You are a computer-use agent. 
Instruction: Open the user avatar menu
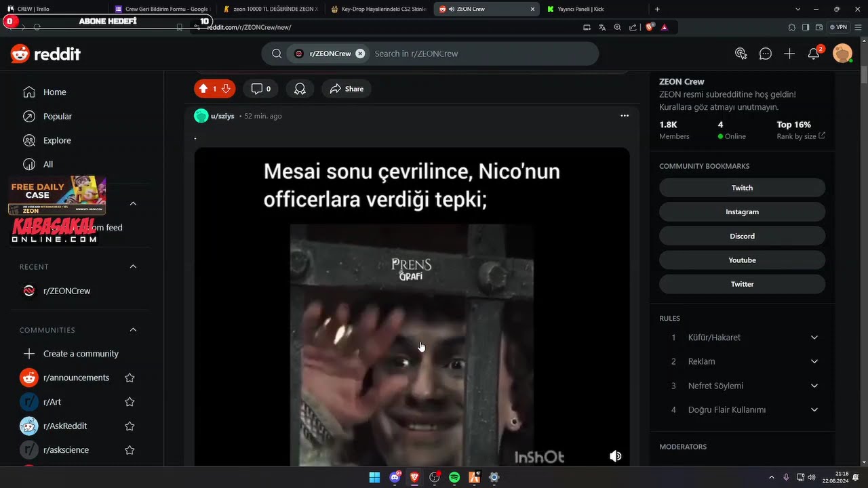[x=842, y=54]
